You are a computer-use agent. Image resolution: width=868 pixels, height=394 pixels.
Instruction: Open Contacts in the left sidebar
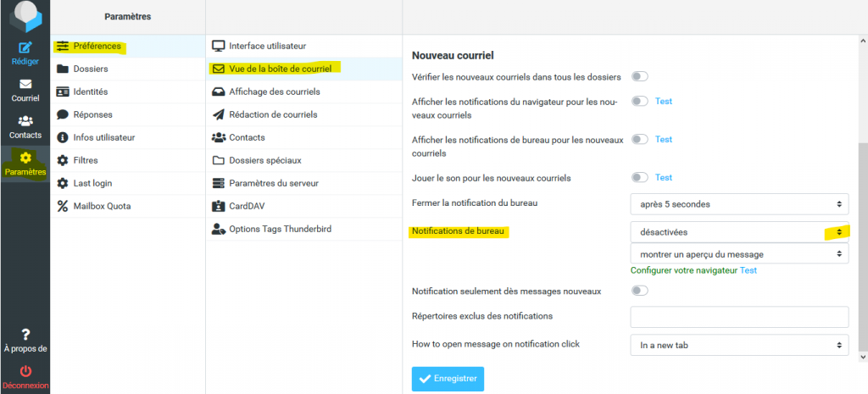tap(25, 121)
